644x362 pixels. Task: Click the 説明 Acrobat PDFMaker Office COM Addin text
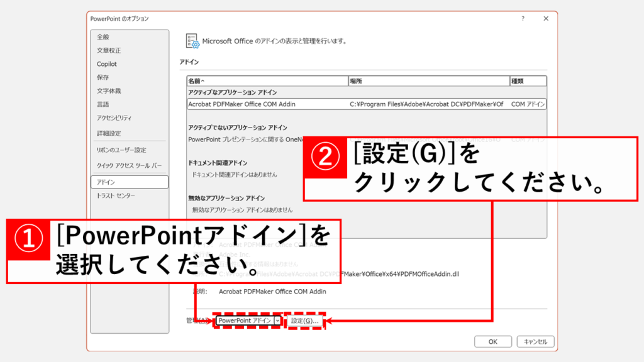[272, 292]
